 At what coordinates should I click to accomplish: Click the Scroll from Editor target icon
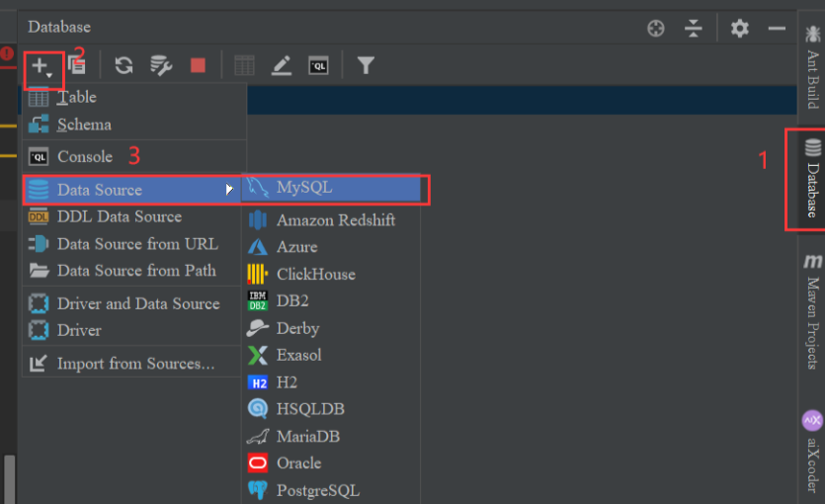(x=656, y=28)
